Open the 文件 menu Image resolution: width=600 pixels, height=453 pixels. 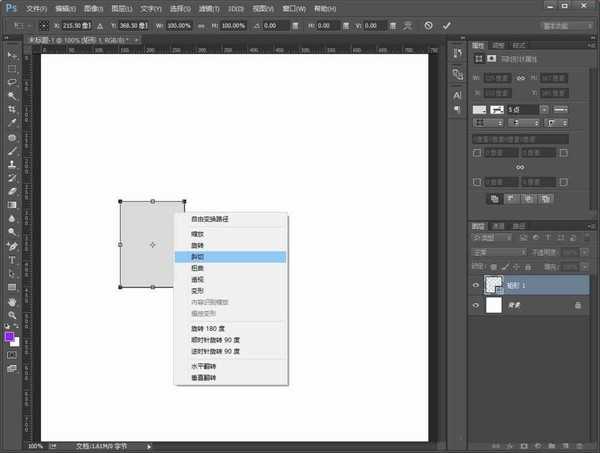click(x=36, y=7)
